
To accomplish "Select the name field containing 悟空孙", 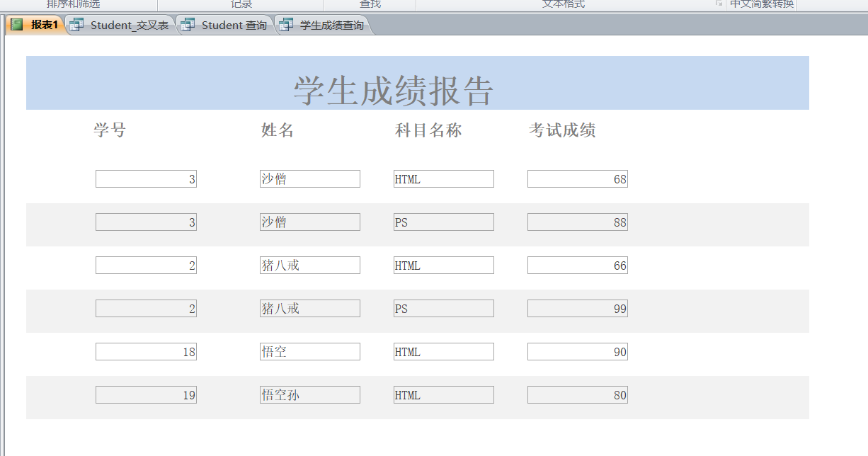I will [x=309, y=395].
